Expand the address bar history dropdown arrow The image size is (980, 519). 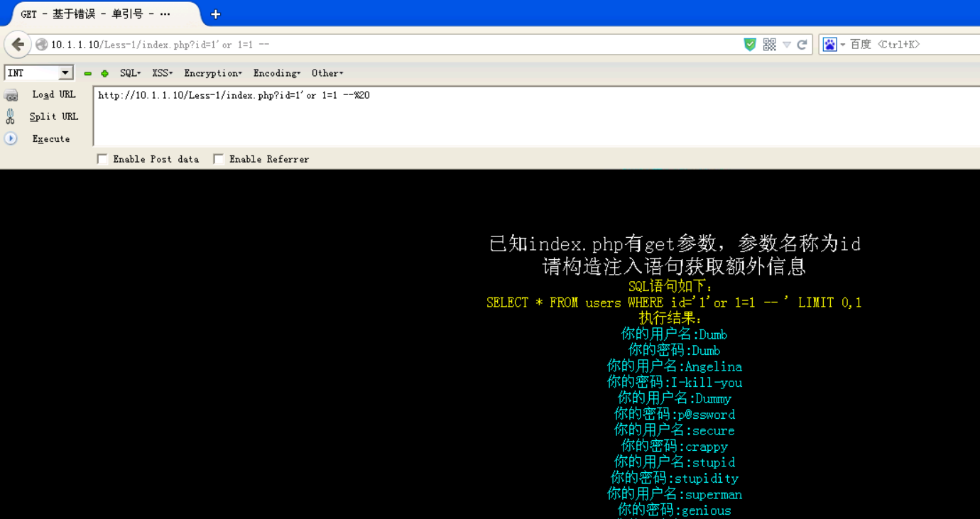[787, 45]
